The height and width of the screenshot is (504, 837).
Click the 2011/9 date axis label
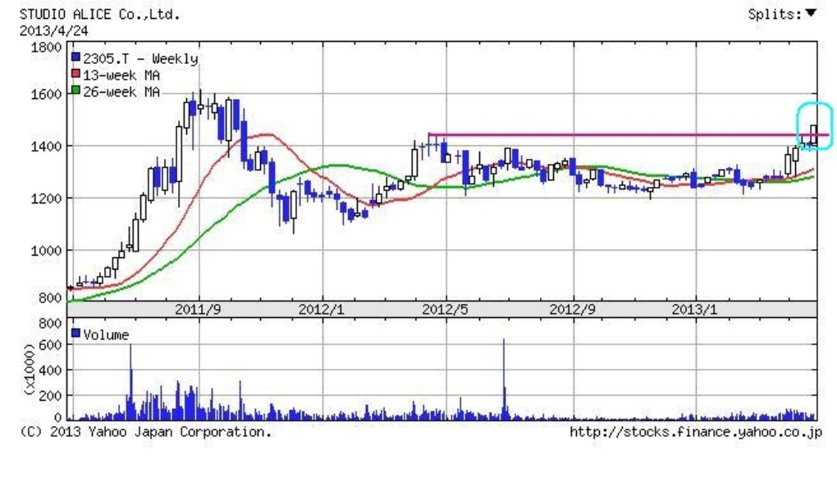tap(199, 308)
